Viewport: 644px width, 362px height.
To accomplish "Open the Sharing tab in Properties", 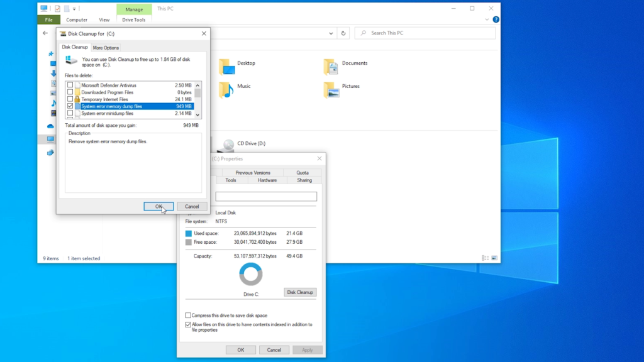I will click(x=304, y=180).
